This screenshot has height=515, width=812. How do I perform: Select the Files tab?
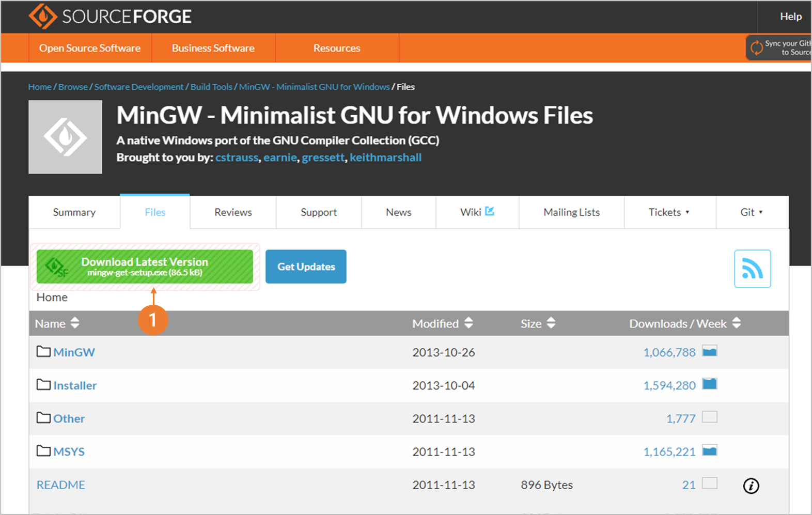click(155, 212)
